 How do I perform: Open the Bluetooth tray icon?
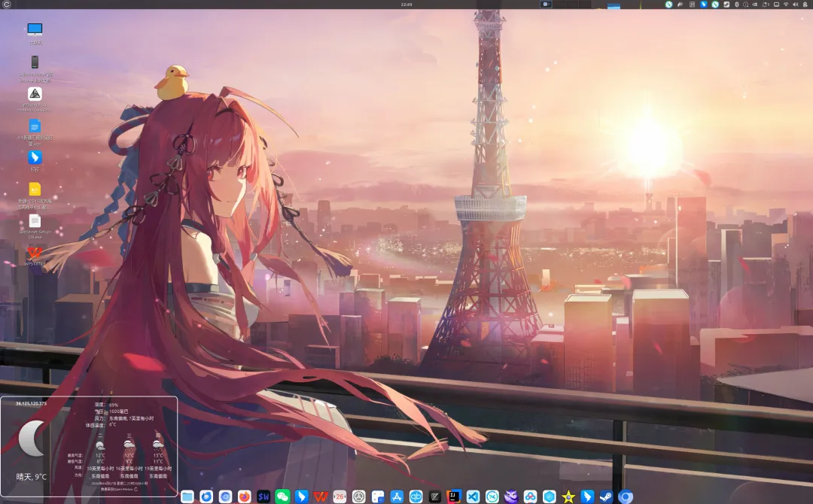(x=737, y=5)
